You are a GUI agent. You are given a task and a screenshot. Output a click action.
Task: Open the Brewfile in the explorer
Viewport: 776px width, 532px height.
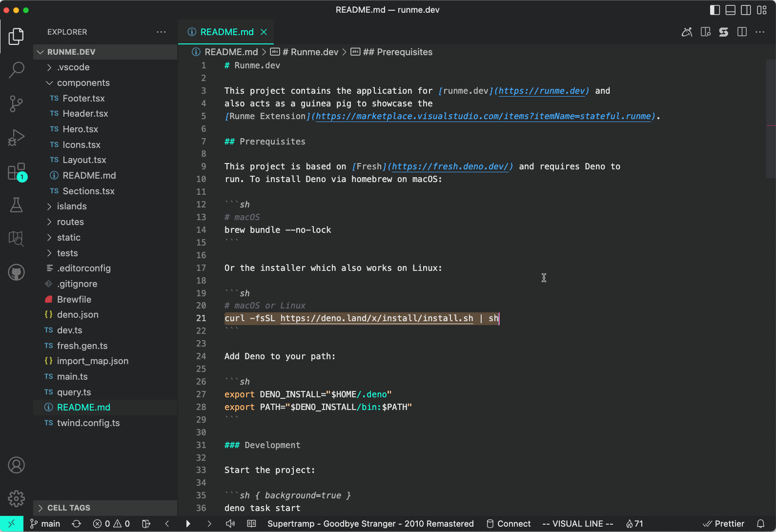click(105, 300)
